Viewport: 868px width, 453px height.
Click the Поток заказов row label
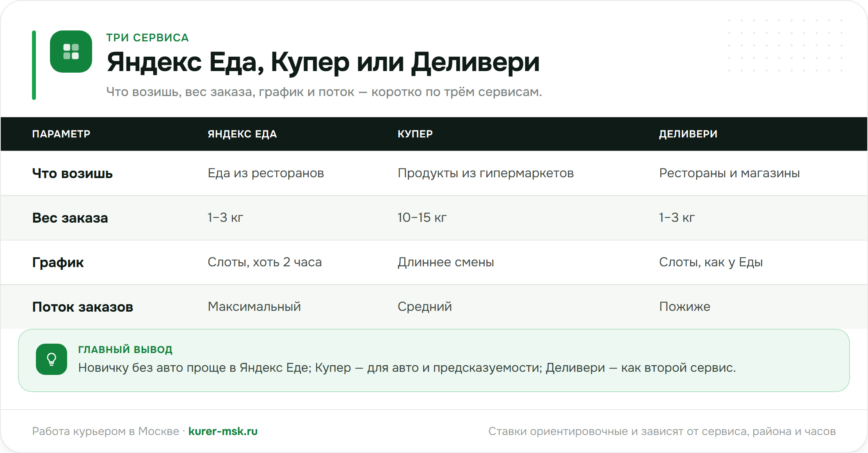coord(83,307)
